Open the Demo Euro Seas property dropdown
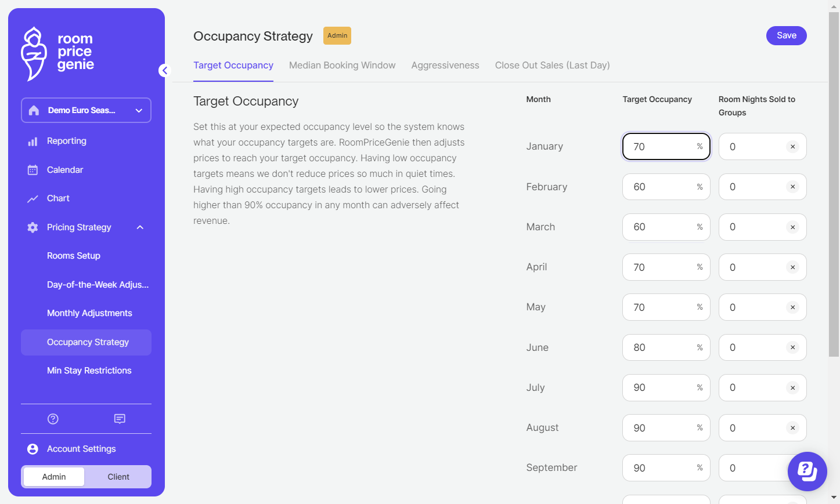840x504 pixels. tap(86, 110)
